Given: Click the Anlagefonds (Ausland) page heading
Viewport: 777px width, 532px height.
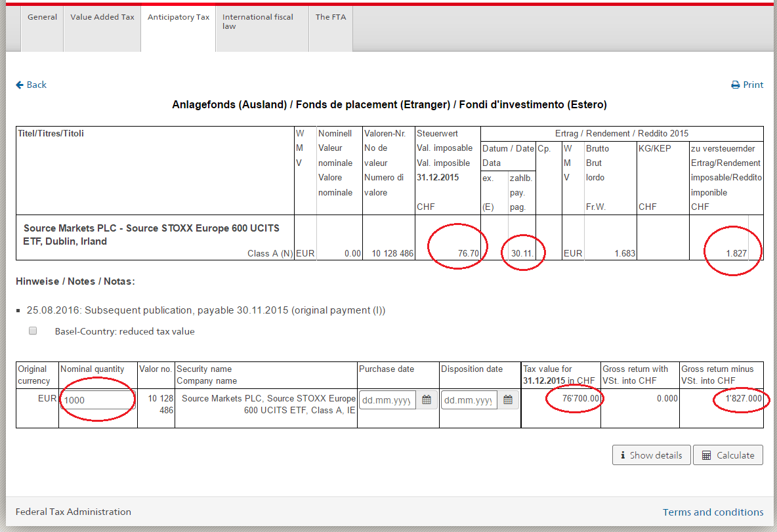Looking at the screenshot, I should click(389, 104).
